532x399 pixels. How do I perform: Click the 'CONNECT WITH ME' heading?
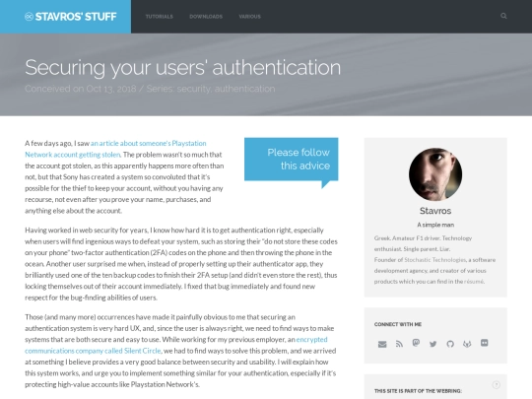[x=398, y=324]
